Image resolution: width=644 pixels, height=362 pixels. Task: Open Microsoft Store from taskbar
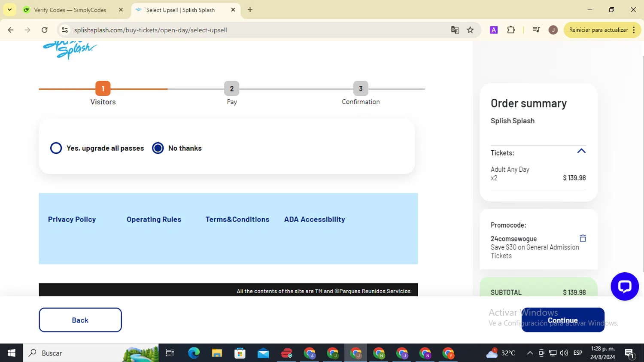[x=240, y=353]
